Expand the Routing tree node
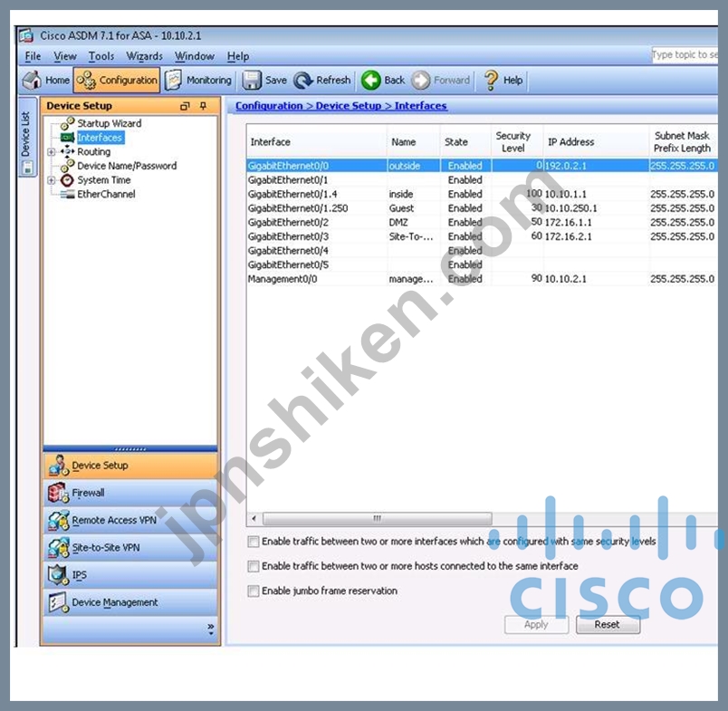 click(x=51, y=152)
